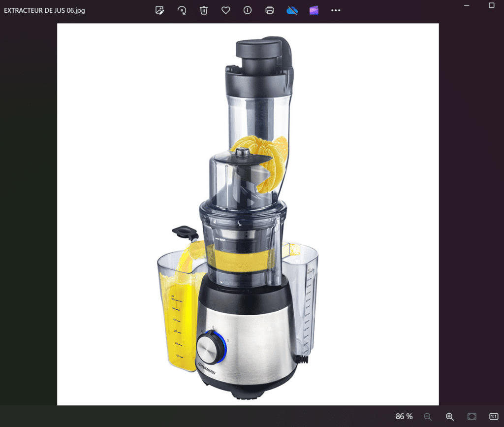Click the 86 % zoom level
This screenshot has height=427, width=504.
[x=404, y=417]
